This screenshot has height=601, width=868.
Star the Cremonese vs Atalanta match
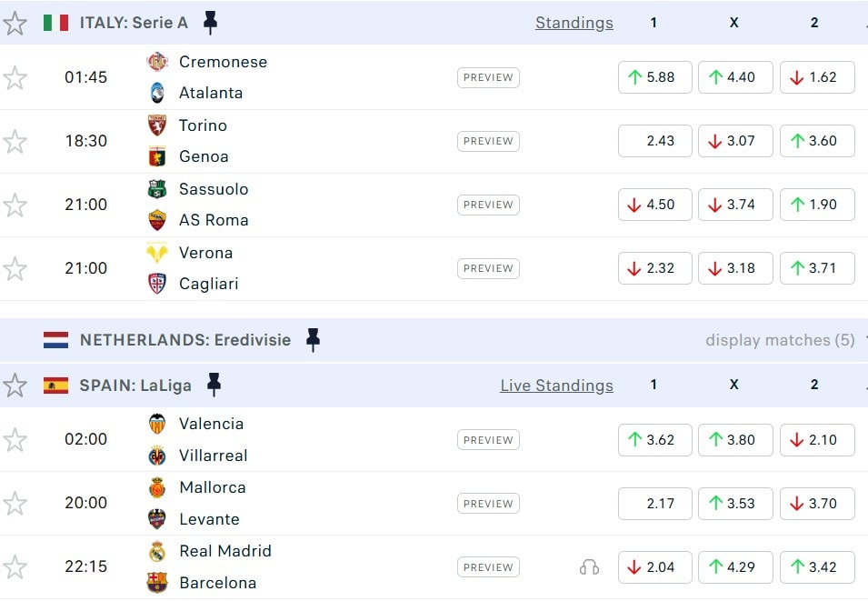[x=15, y=77]
